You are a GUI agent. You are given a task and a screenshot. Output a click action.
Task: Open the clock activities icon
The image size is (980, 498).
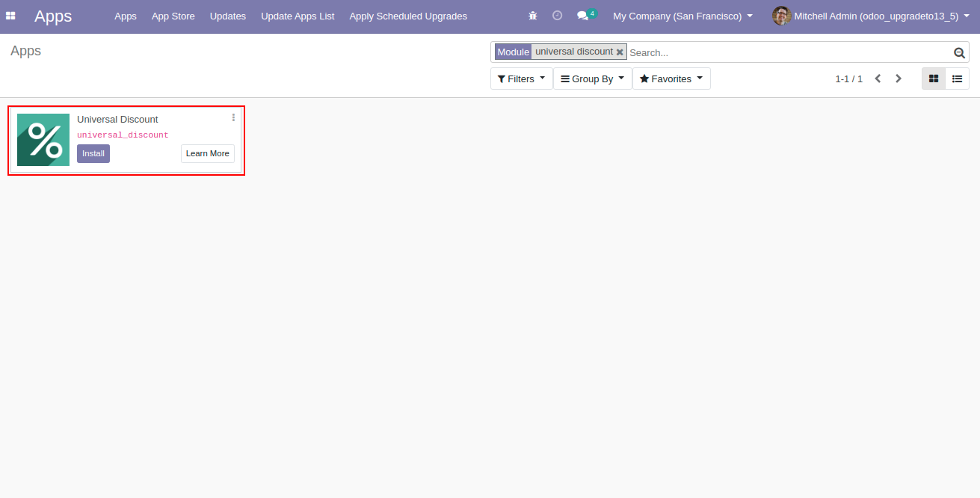[557, 16]
